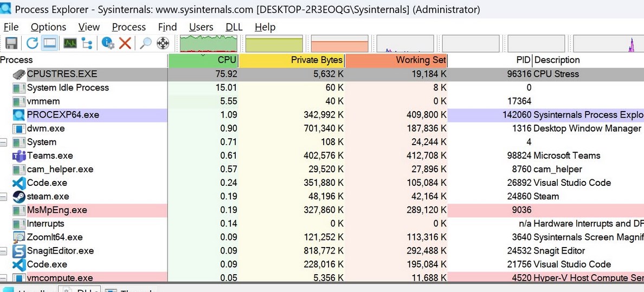
Task: Open the Users menu
Action: click(x=201, y=27)
